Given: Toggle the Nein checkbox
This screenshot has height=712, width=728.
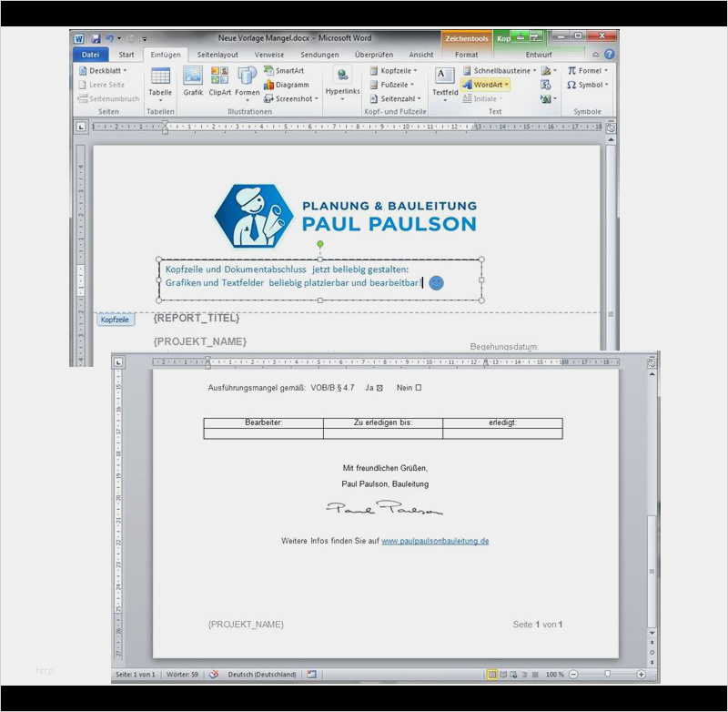Looking at the screenshot, I should (419, 387).
